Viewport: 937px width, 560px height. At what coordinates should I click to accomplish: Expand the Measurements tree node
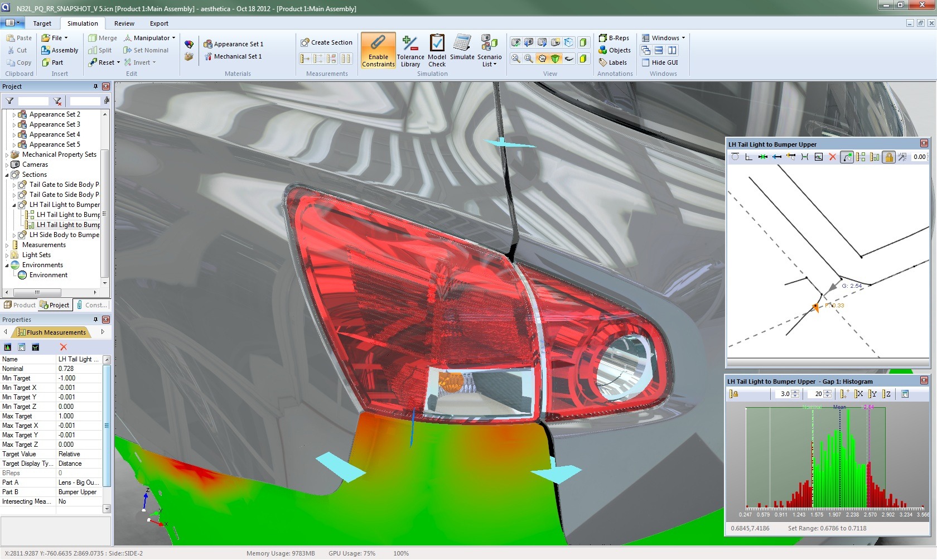coord(7,245)
